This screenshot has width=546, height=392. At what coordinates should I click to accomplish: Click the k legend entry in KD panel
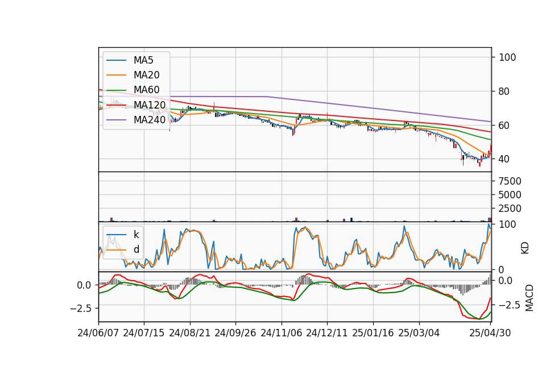pyautogui.click(x=136, y=235)
